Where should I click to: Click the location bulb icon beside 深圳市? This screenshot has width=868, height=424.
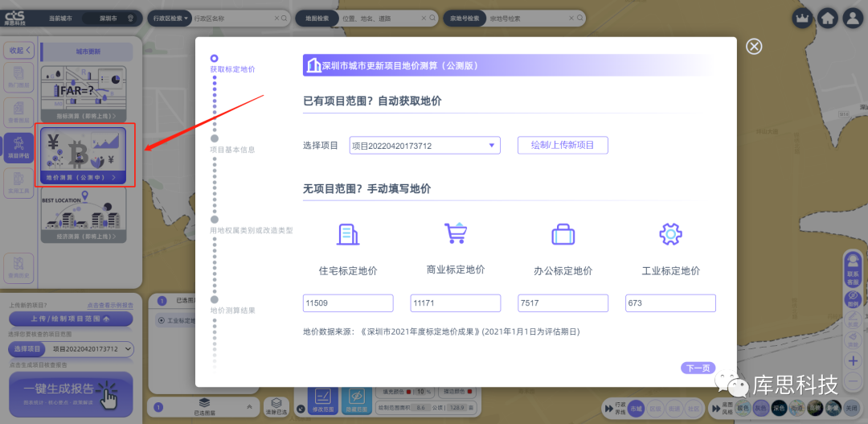(131, 19)
